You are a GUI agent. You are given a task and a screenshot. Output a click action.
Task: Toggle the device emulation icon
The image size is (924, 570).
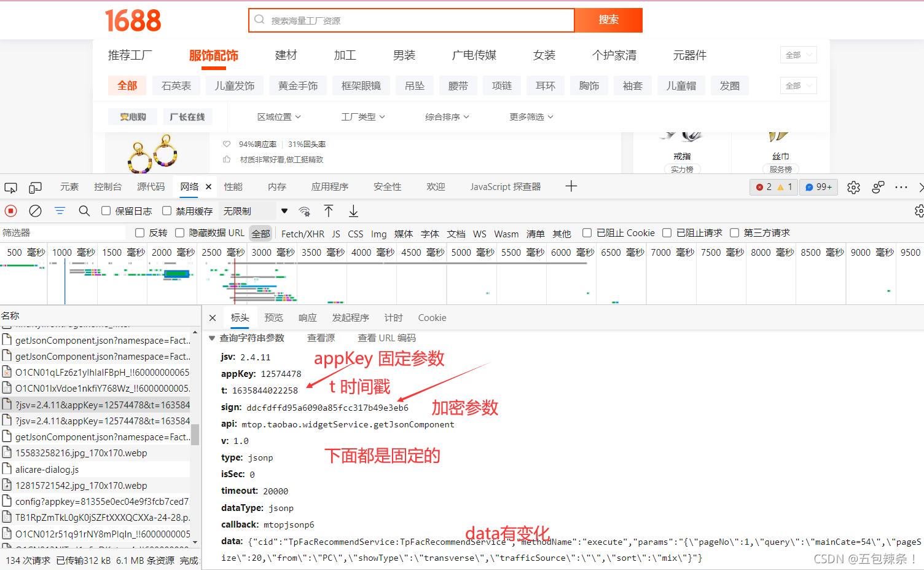(x=34, y=187)
